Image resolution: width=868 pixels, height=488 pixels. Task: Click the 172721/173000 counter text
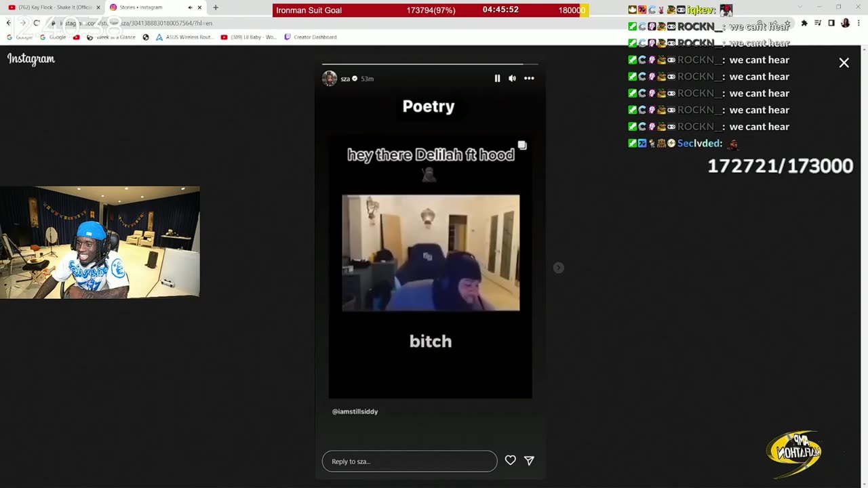point(781,166)
